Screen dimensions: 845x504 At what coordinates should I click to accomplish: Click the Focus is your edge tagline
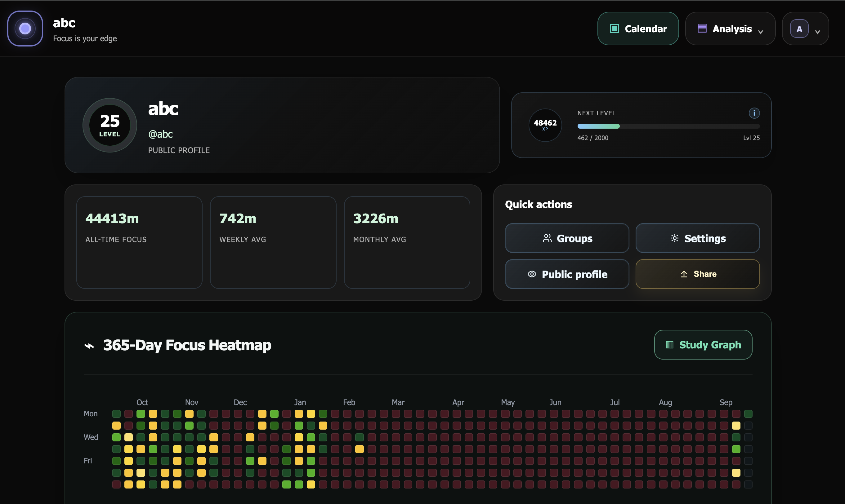point(85,38)
